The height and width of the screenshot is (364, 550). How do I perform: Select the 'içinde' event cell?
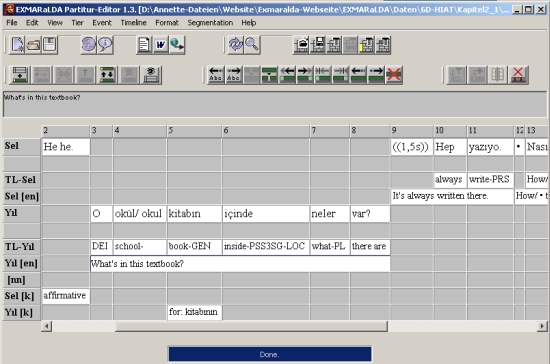pos(266,214)
